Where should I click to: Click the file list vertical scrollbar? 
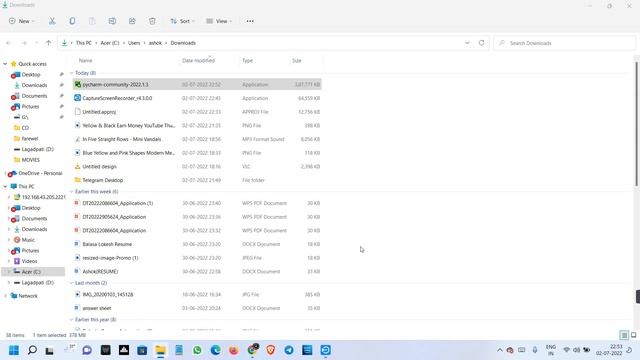pos(637,124)
